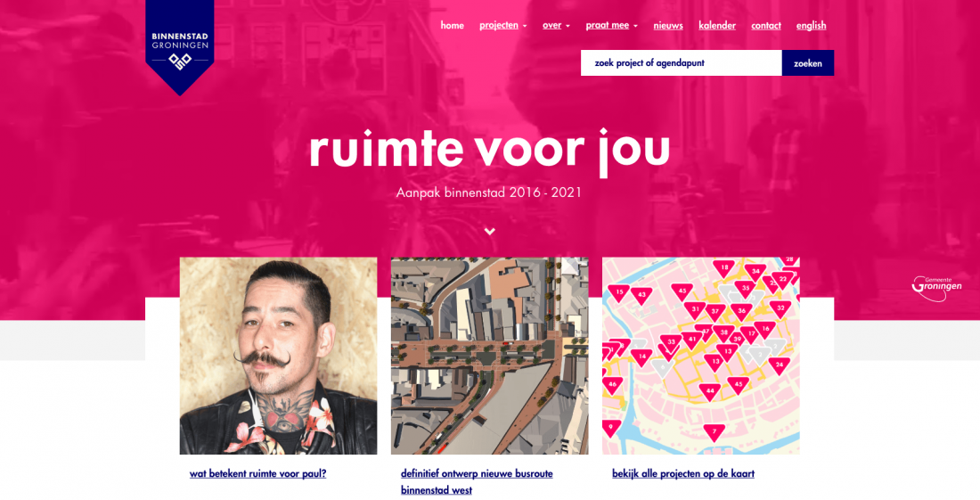The image size is (980, 500).
Task: Click map marker number 24
Action: [779, 365]
